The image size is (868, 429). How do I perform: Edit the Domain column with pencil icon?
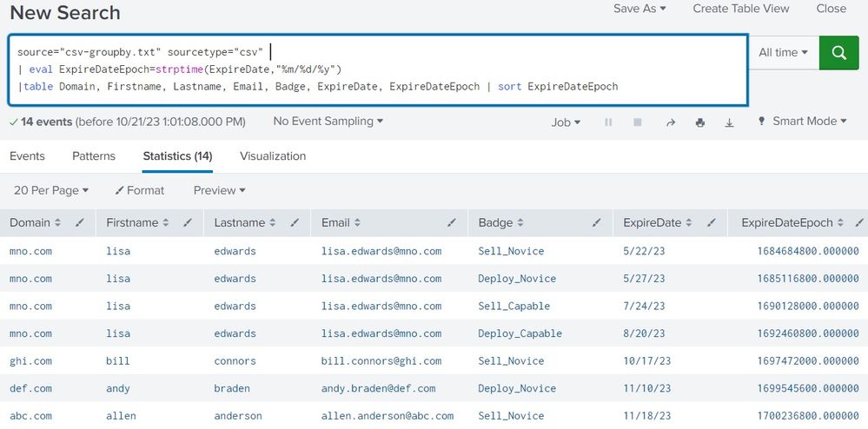(80, 223)
